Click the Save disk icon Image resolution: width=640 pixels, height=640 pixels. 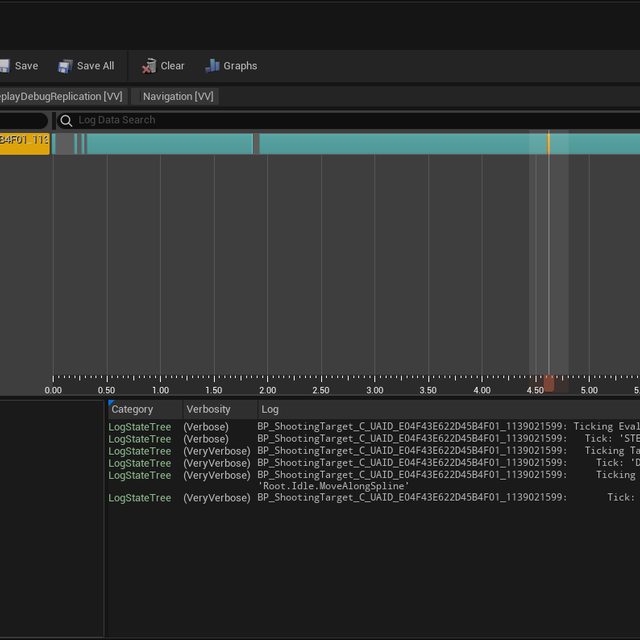point(5,66)
